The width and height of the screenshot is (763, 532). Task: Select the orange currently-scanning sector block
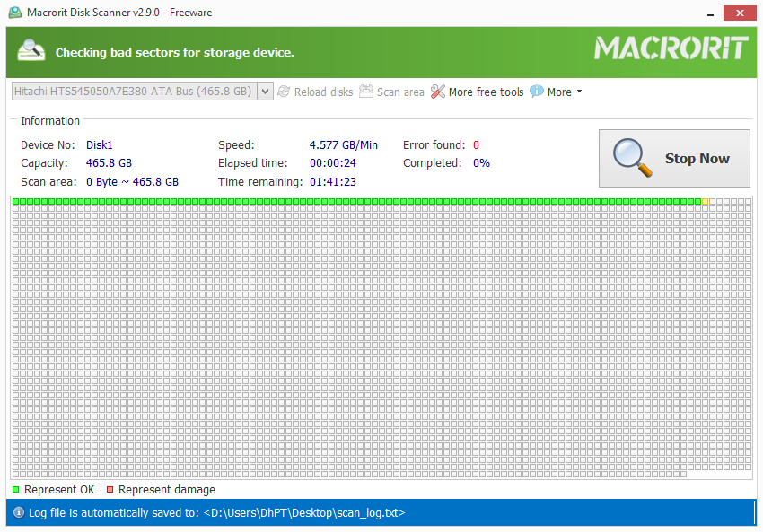click(x=706, y=202)
